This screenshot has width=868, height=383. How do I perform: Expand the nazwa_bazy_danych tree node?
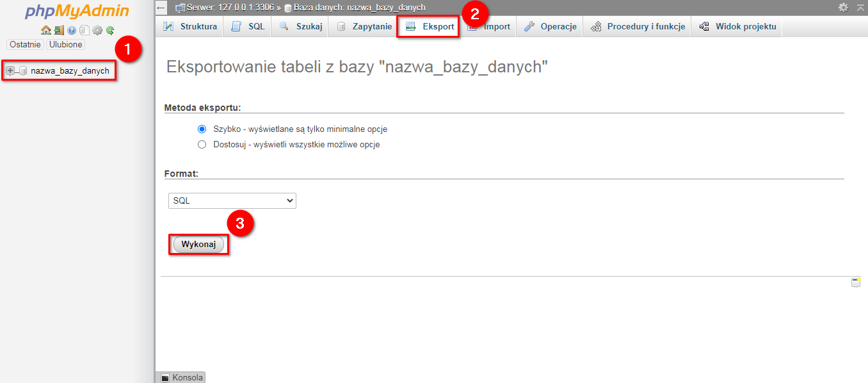click(10, 70)
